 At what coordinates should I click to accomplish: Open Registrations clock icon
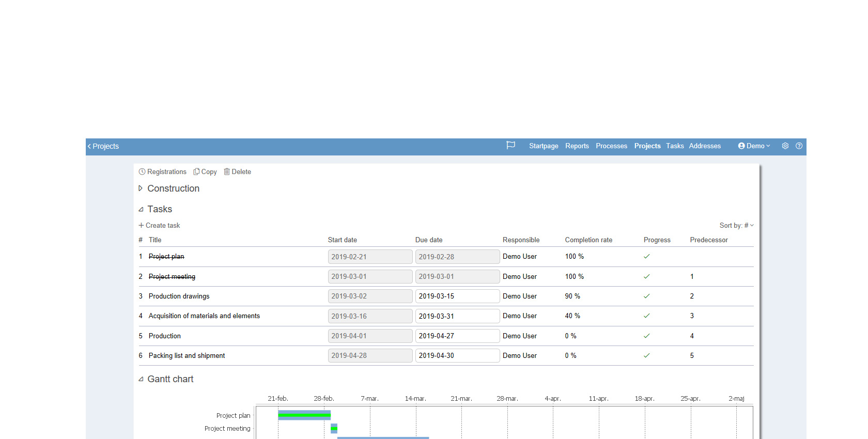[142, 172]
